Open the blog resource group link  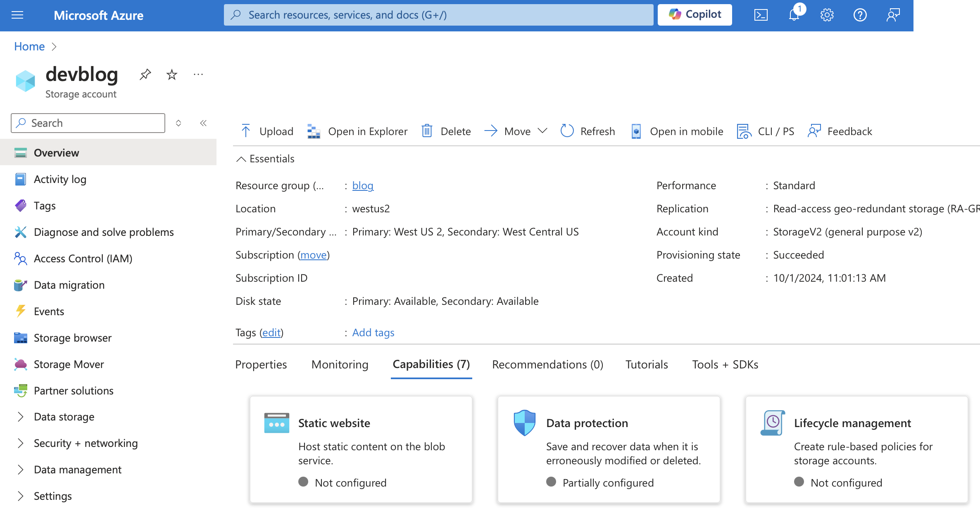[x=363, y=185]
